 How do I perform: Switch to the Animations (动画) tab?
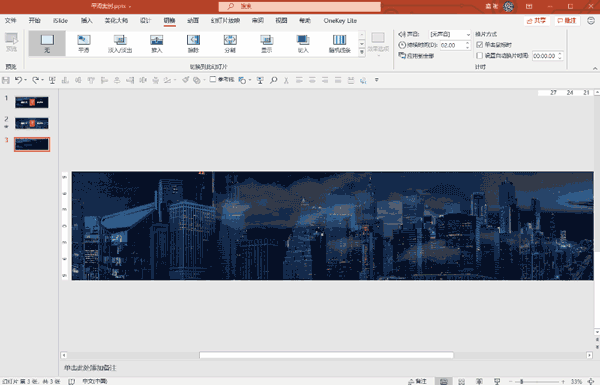[193, 21]
